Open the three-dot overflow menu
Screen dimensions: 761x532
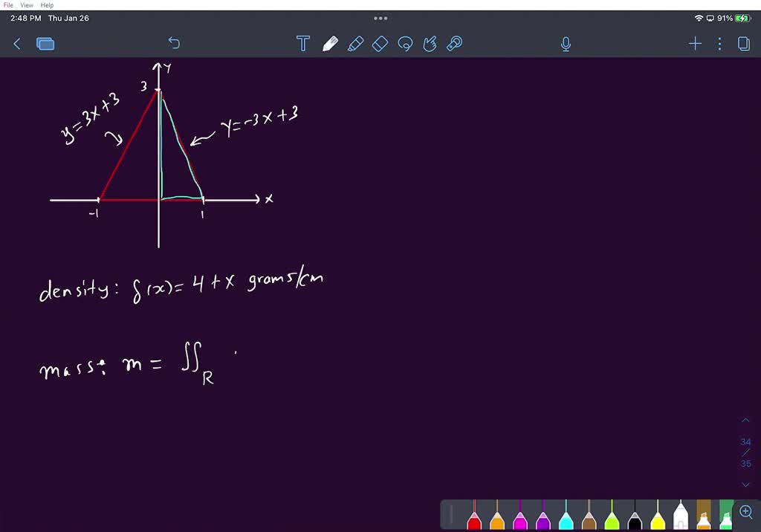coord(719,44)
